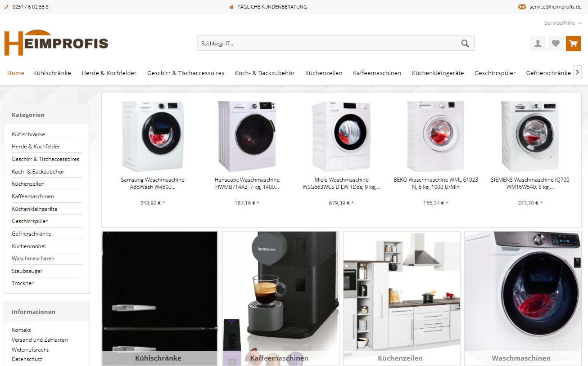Expand the Service/Hilfe dropdown
The height and width of the screenshot is (366, 588).
tap(563, 23)
